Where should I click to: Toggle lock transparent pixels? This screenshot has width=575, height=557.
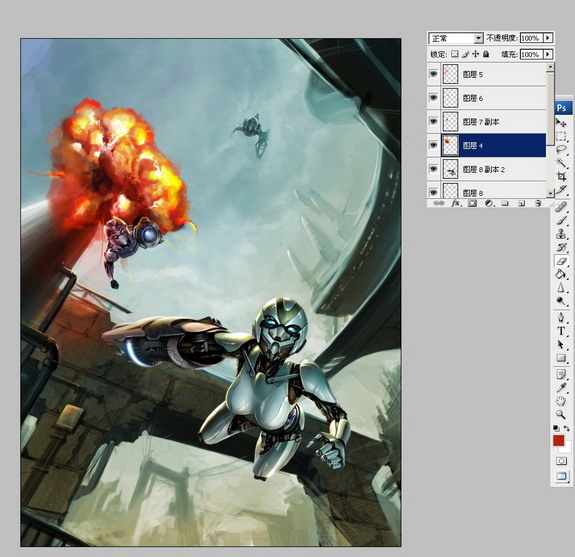455,54
